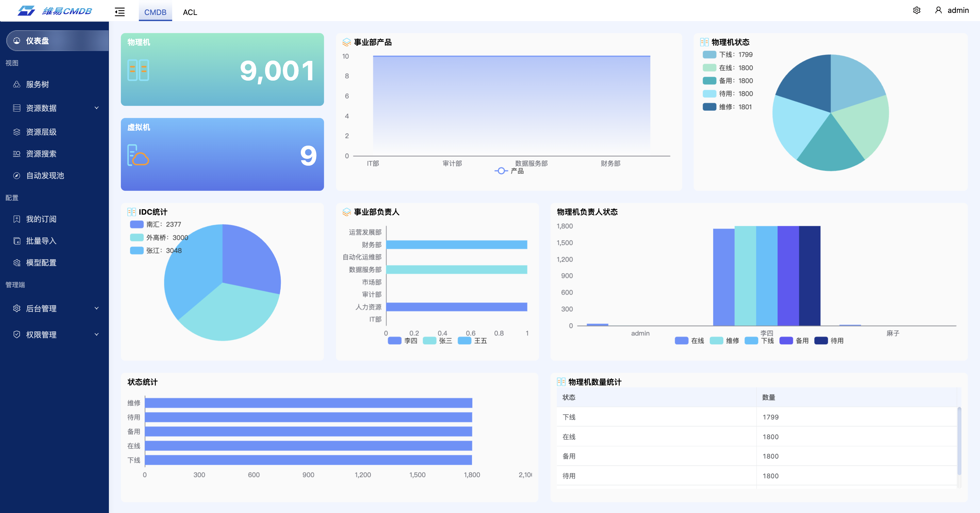Image resolution: width=980 pixels, height=513 pixels.
Task: Click the admin user avatar icon
Action: [x=938, y=10]
